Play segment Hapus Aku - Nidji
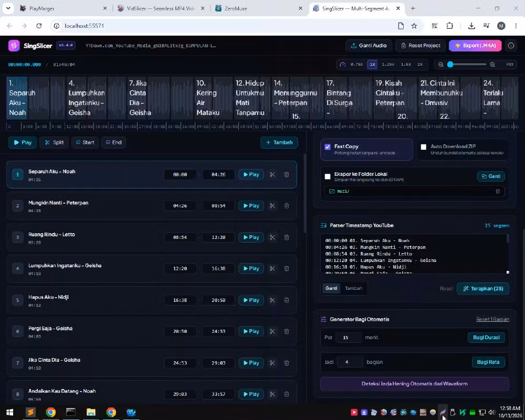This screenshot has height=420, width=525. [251, 300]
